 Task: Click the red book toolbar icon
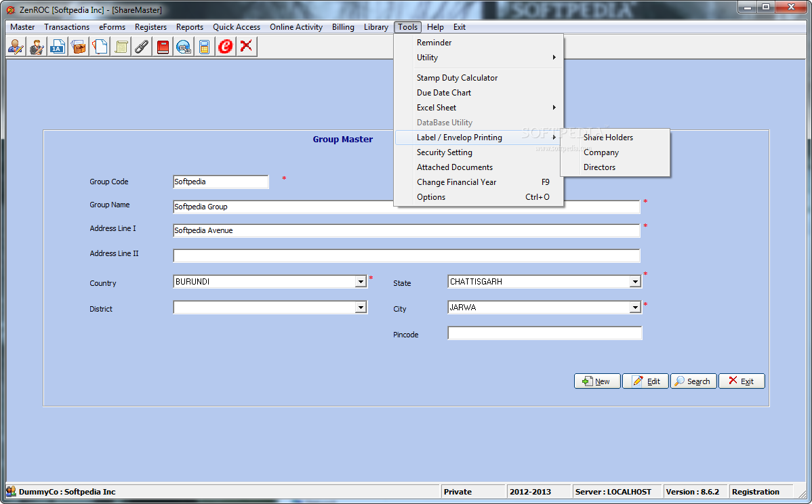pyautogui.click(x=163, y=47)
